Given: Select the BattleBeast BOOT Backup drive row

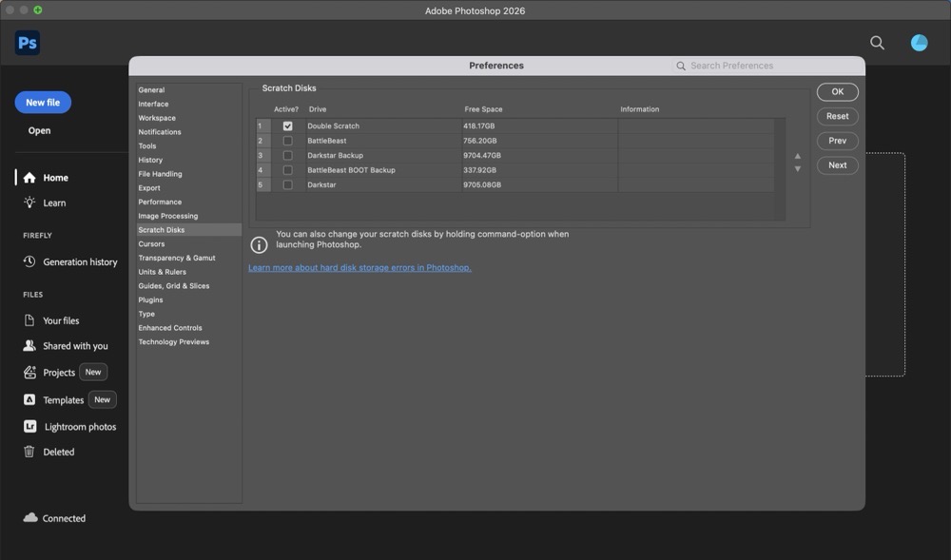Looking at the screenshot, I should click(x=514, y=170).
